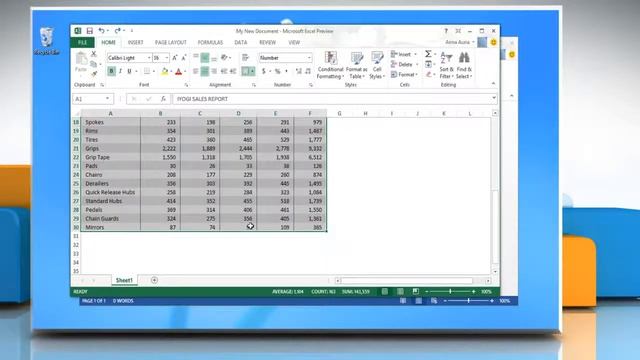The image size is (640, 360).
Task: Click the horizontal scrollbar right arrow
Action: (x=488, y=281)
